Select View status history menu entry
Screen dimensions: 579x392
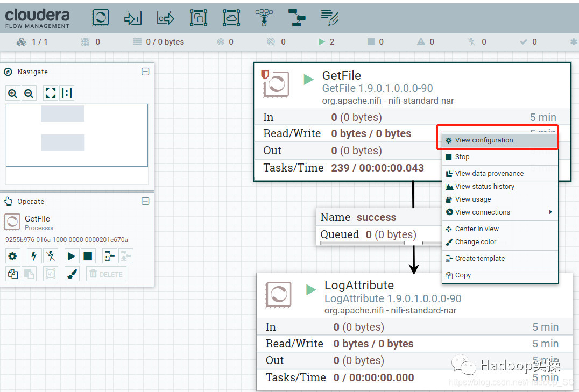499,187
